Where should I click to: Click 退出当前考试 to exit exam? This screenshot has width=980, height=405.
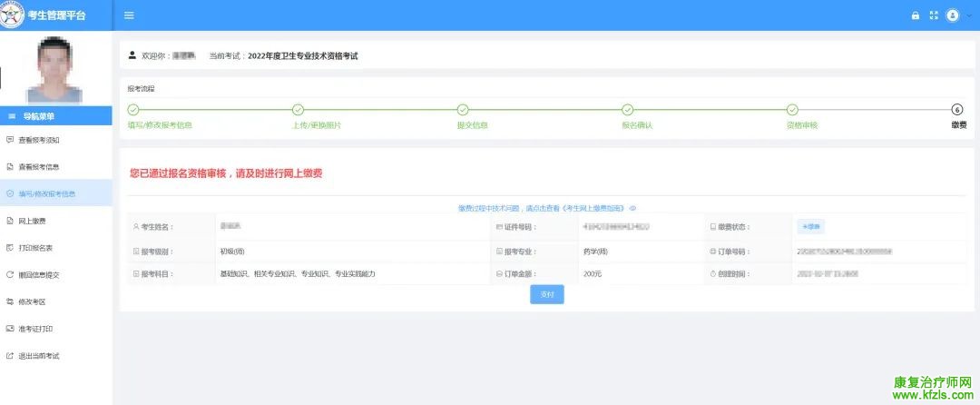pos(39,355)
